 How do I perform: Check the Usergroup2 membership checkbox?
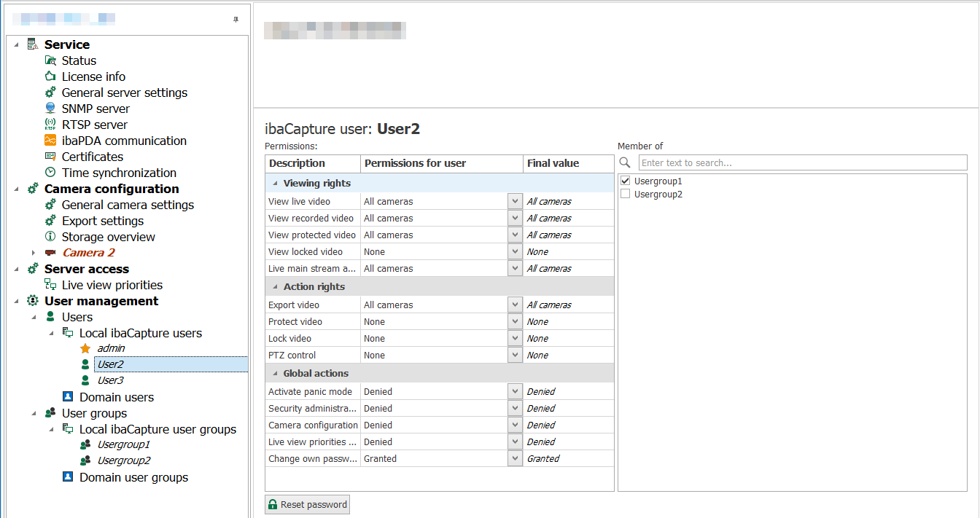point(625,194)
